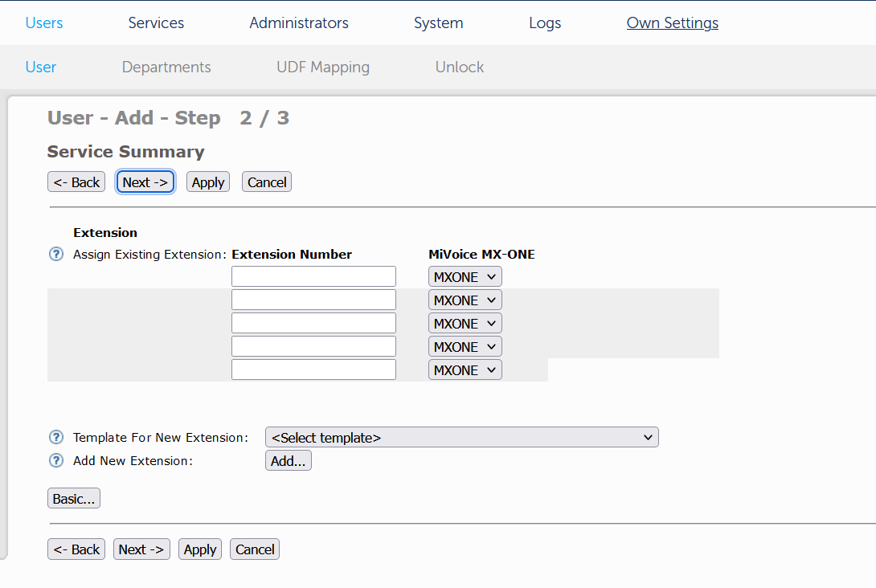Open the MXONE dropdown in the last extension row
The image size is (876, 588).
(x=465, y=370)
